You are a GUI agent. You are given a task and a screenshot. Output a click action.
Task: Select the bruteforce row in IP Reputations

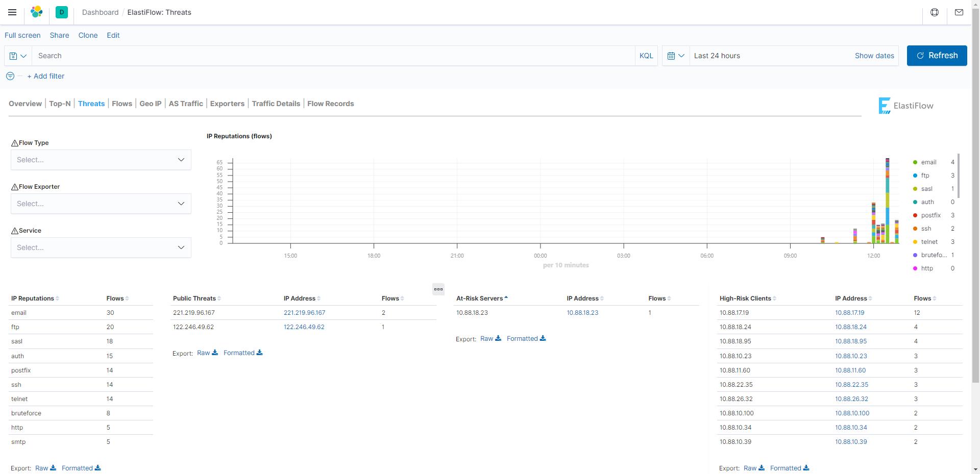pyautogui.click(x=82, y=413)
